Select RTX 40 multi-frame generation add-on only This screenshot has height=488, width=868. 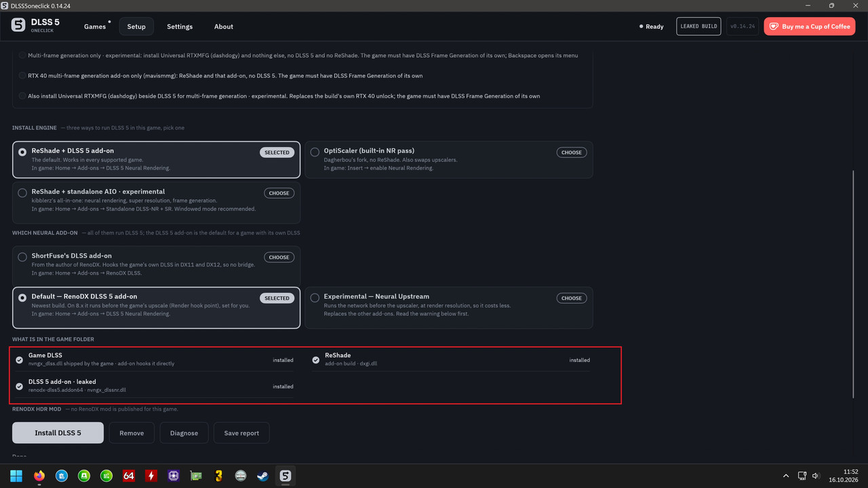[22, 76]
